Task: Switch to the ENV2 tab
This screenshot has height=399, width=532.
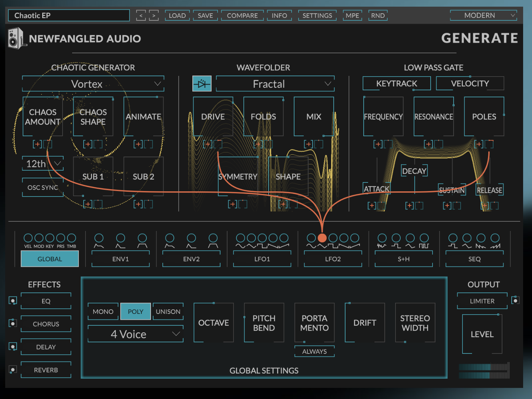Action: tap(191, 259)
